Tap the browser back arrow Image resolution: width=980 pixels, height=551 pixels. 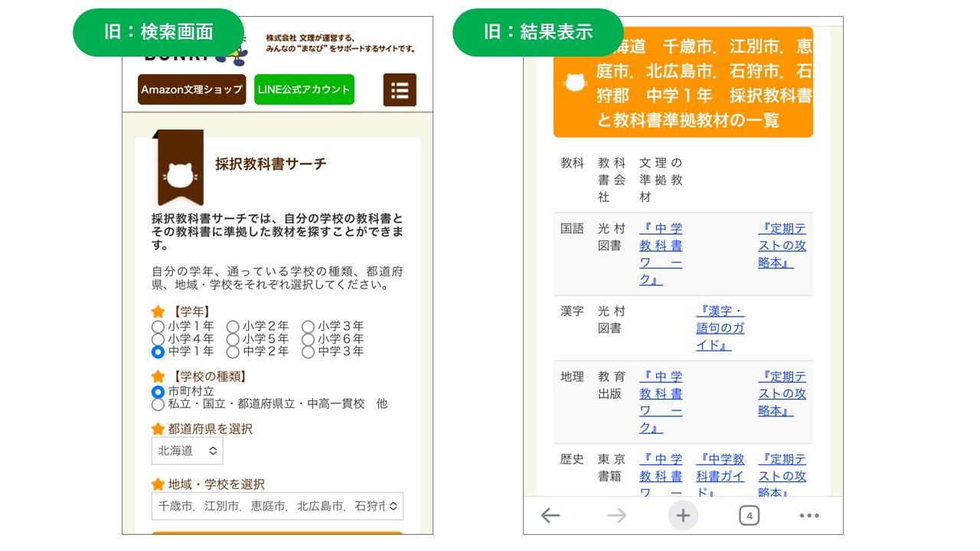(x=550, y=516)
